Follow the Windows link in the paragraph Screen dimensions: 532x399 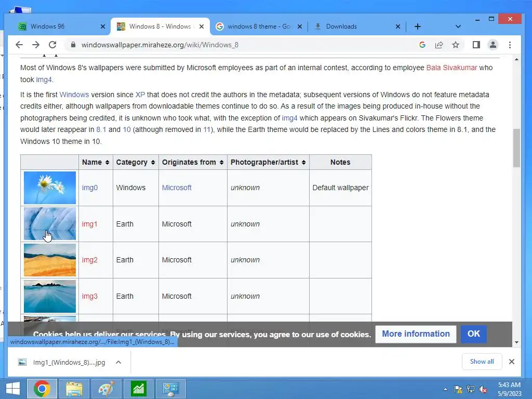coord(74,95)
